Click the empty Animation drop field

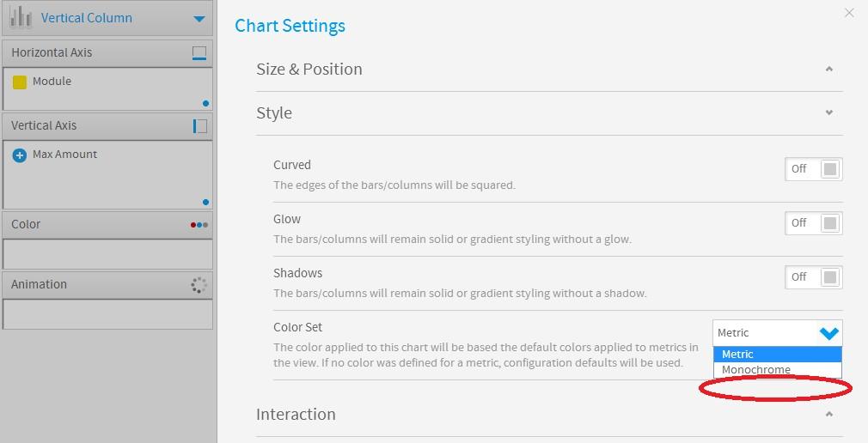(x=107, y=314)
